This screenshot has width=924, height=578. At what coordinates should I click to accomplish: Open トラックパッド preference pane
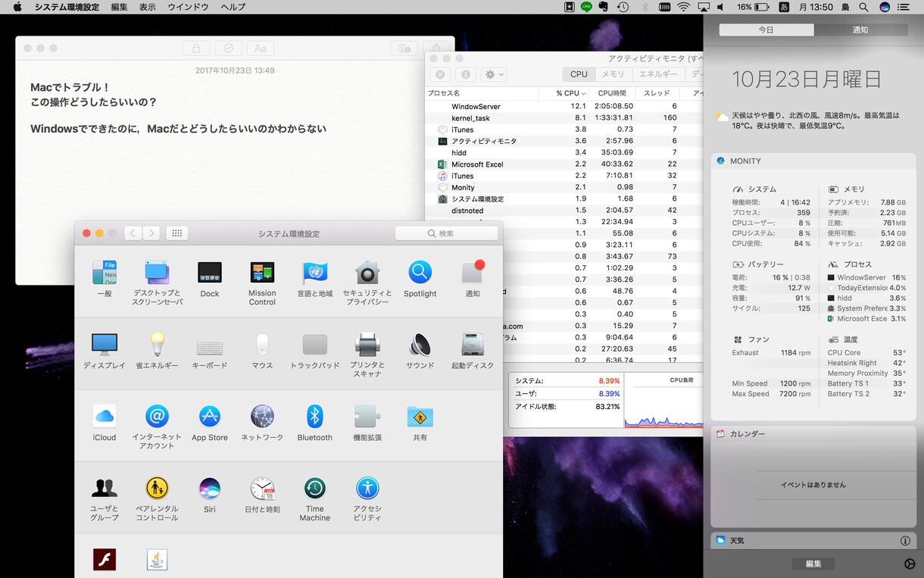pyautogui.click(x=315, y=351)
